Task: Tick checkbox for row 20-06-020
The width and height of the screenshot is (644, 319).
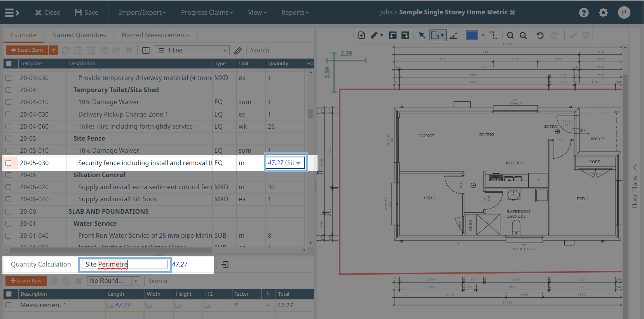Action: (x=9, y=187)
